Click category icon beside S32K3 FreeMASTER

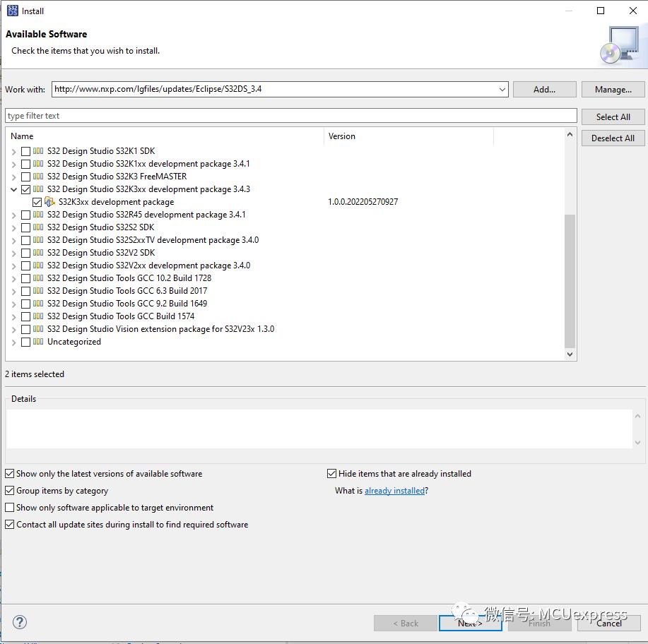pyautogui.click(x=38, y=177)
